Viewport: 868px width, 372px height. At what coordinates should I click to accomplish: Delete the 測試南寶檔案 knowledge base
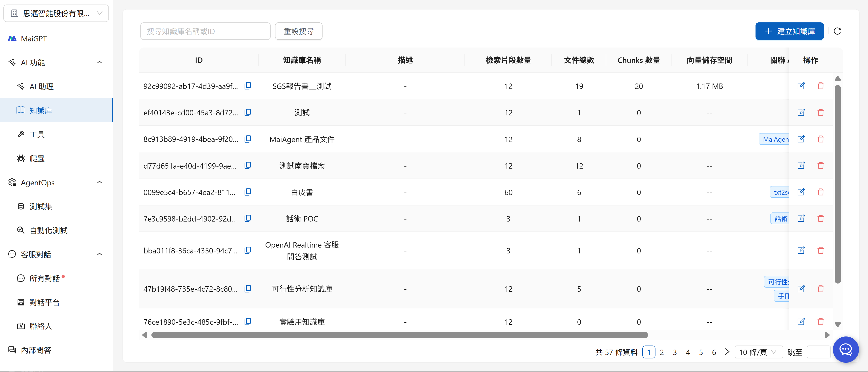(820, 165)
